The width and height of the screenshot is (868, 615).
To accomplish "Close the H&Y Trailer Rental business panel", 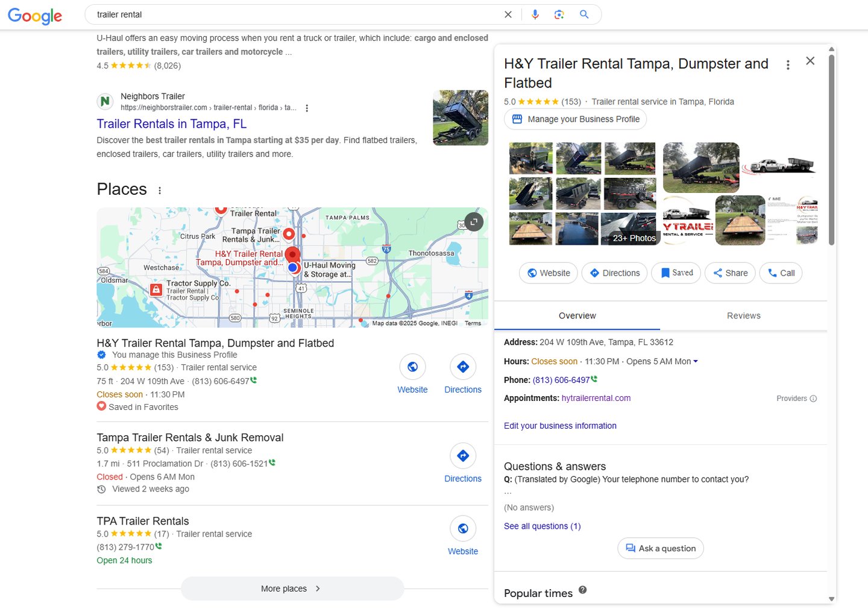I will (x=810, y=61).
